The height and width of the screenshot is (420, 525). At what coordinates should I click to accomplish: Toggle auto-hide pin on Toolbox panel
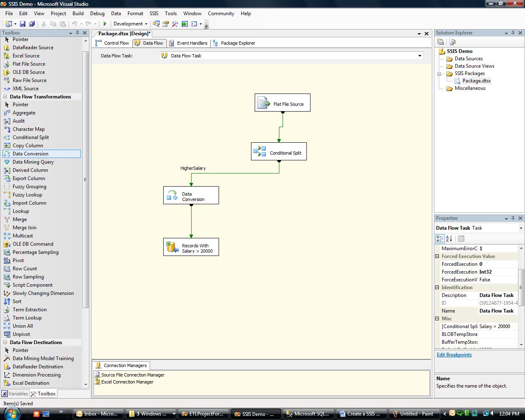(x=77, y=33)
